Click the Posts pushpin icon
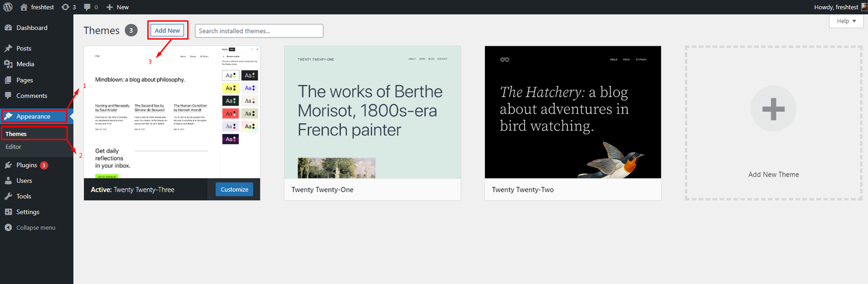The height and width of the screenshot is (284, 868). (8, 48)
